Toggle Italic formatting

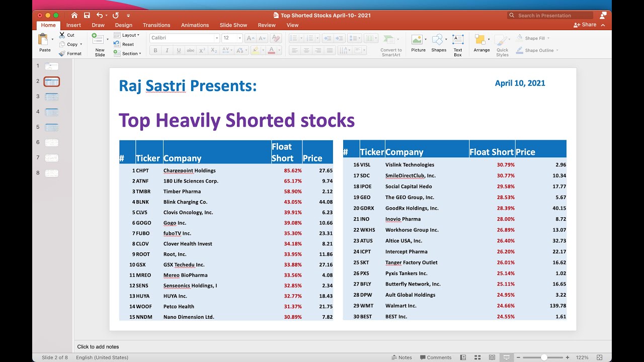point(167,50)
